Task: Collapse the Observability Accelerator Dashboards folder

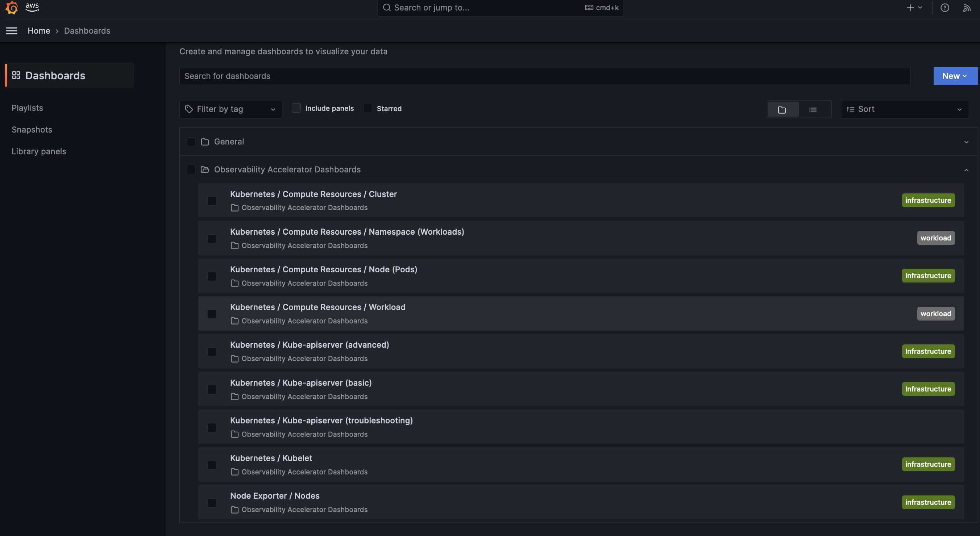Action: pyautogui.click(x=966, y=169)
